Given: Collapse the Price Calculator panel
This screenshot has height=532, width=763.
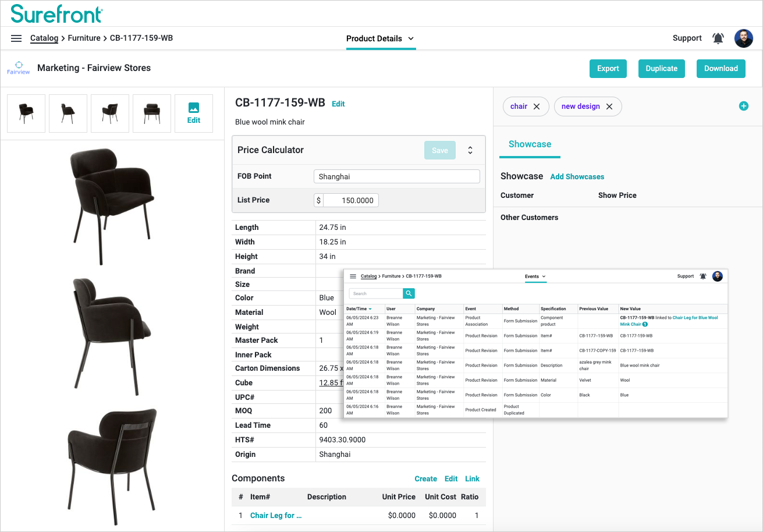Looking at the screenshot, I should pos(470,150).
